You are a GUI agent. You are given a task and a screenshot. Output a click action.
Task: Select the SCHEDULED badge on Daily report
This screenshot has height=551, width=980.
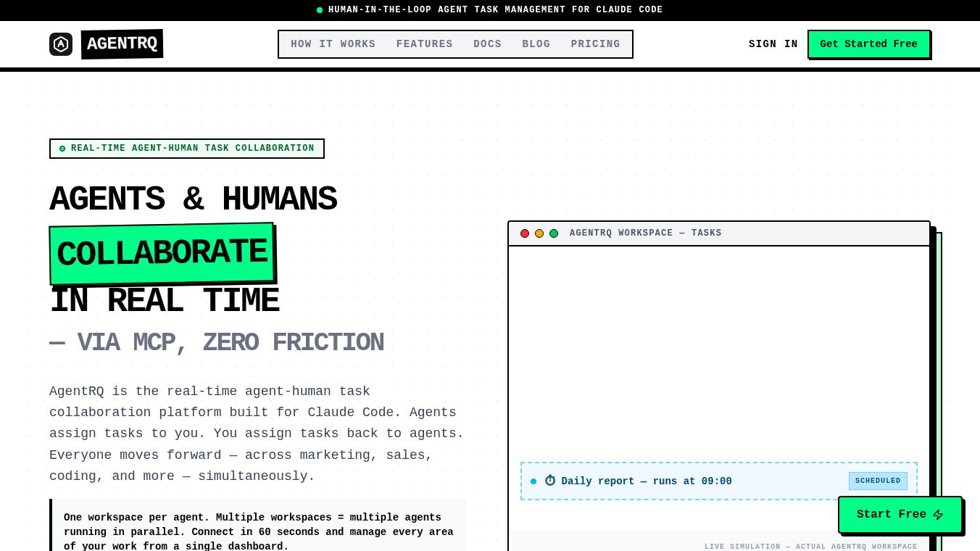click(x=878, y=481)
